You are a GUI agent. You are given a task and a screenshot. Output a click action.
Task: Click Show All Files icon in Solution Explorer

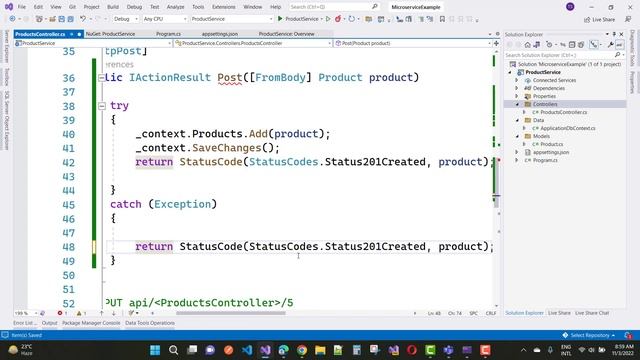[x=581, y=44]
